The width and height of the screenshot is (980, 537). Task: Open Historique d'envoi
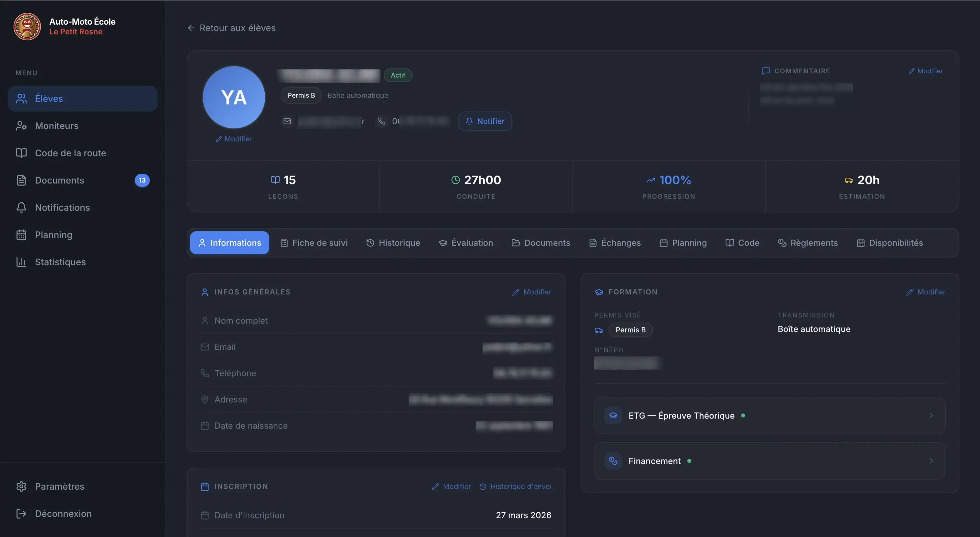[515, 487]
